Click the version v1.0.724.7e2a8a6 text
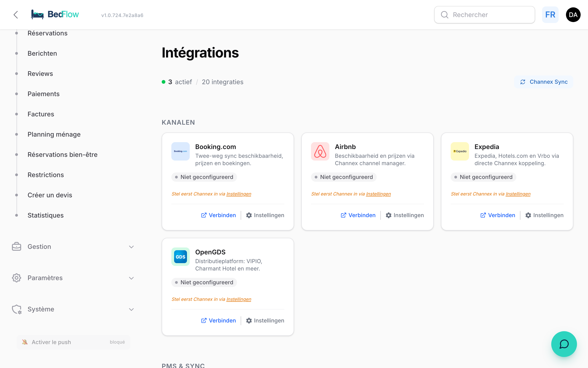588x368 pixels. coord(122,15)
